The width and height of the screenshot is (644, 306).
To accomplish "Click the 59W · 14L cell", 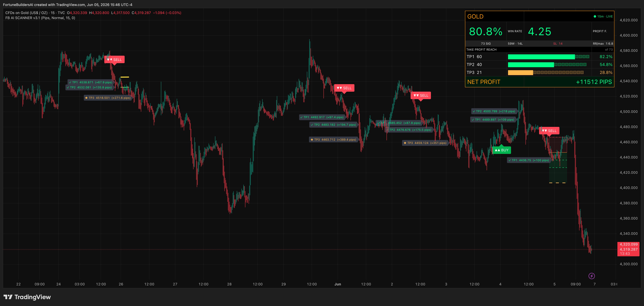I will [x=515, y=44].
